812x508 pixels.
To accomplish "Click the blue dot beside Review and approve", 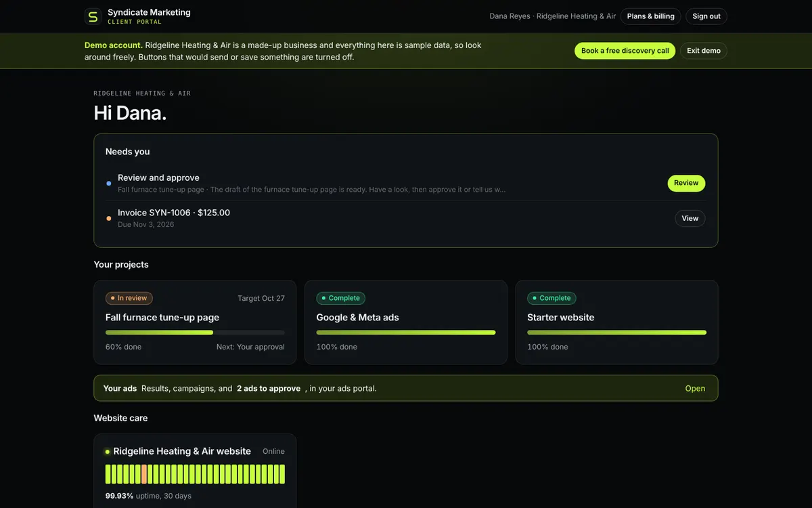I will click(x=109, y=184).
